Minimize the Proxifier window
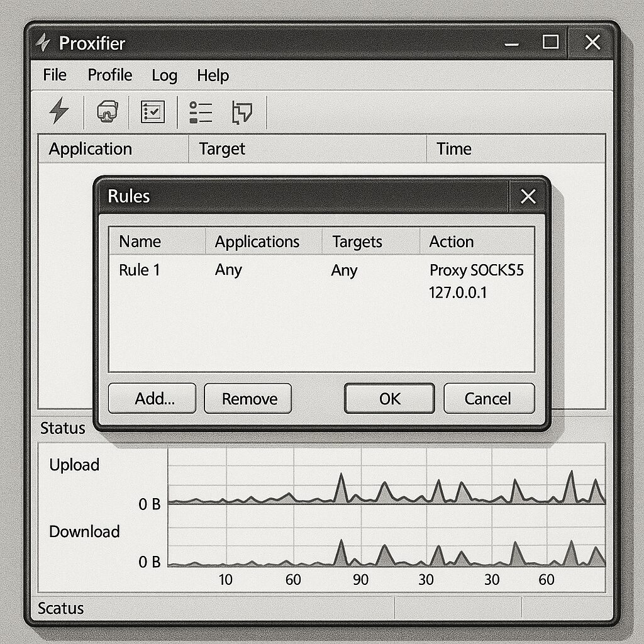Screen dimensions: 644x644 pos(512,43)
